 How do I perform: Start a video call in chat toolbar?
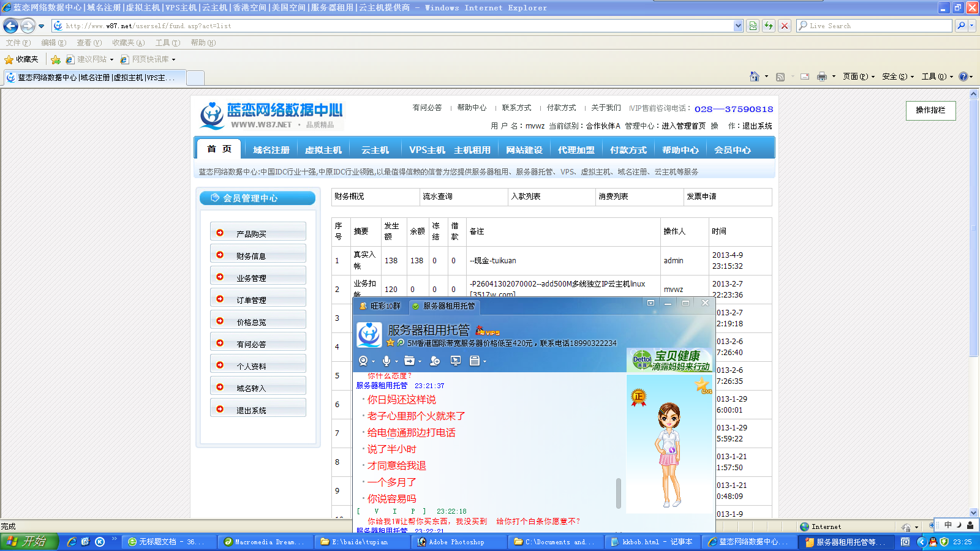click(363, 361)
